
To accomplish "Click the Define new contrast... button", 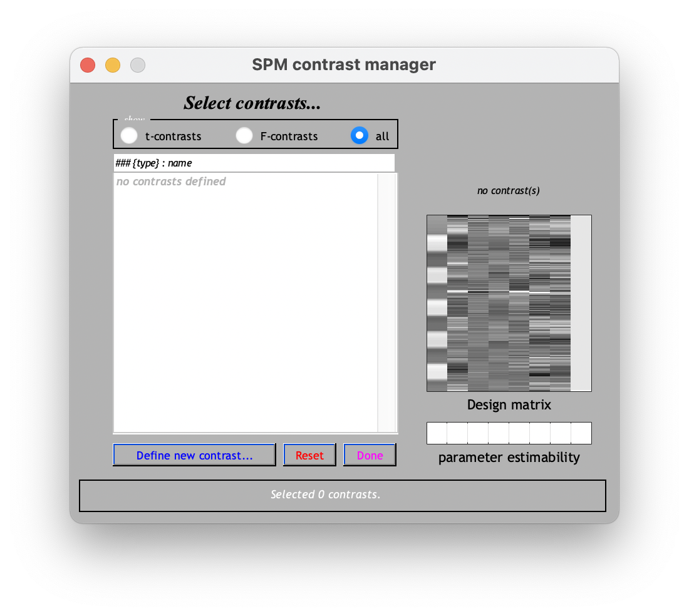I will [194, 455].
